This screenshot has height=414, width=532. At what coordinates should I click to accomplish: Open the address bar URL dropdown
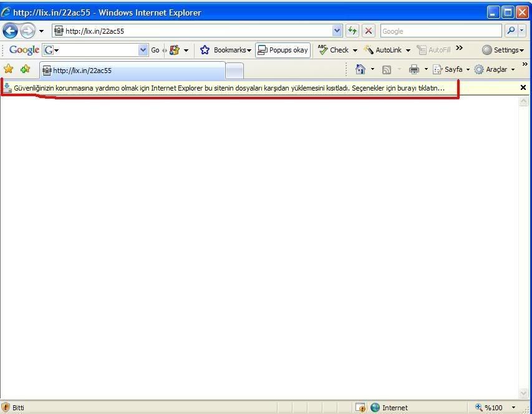tap(337, 31)
